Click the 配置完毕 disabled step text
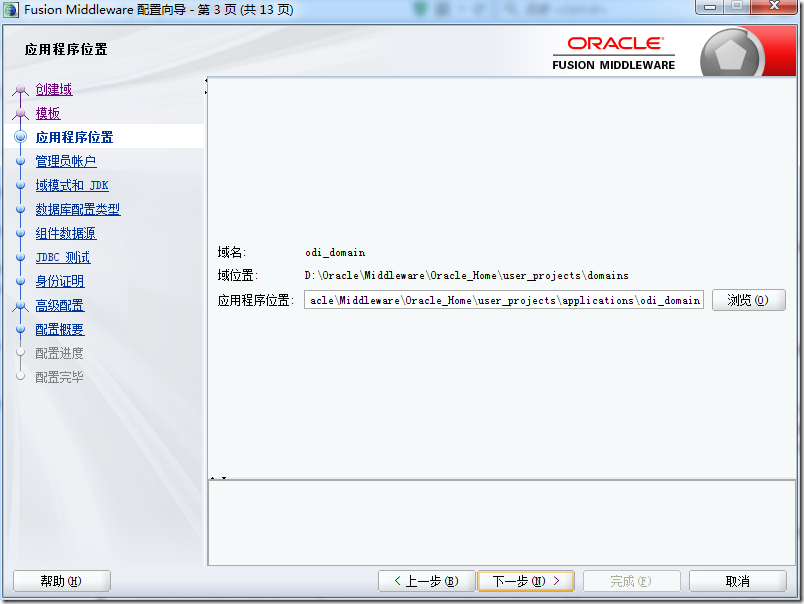 tap(59, 377)
